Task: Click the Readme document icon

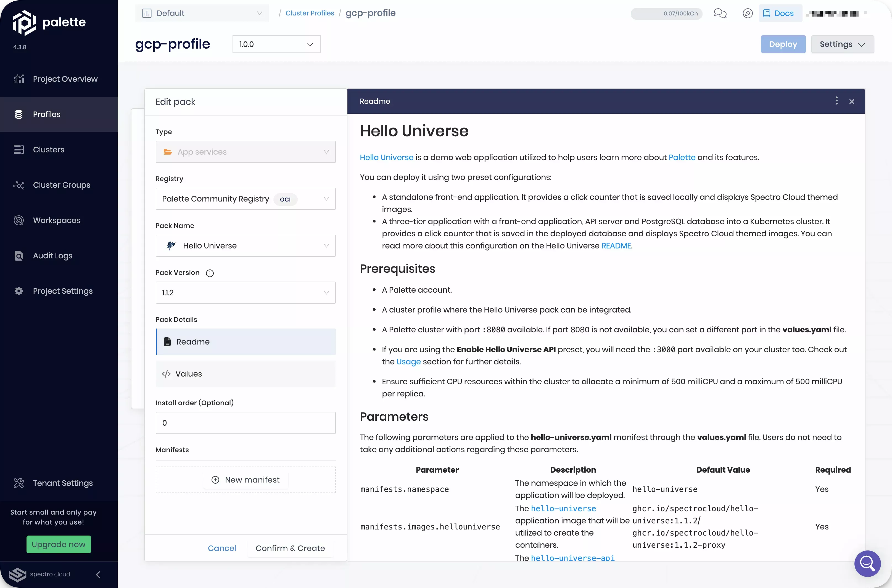Action: (x=167, y=342)
